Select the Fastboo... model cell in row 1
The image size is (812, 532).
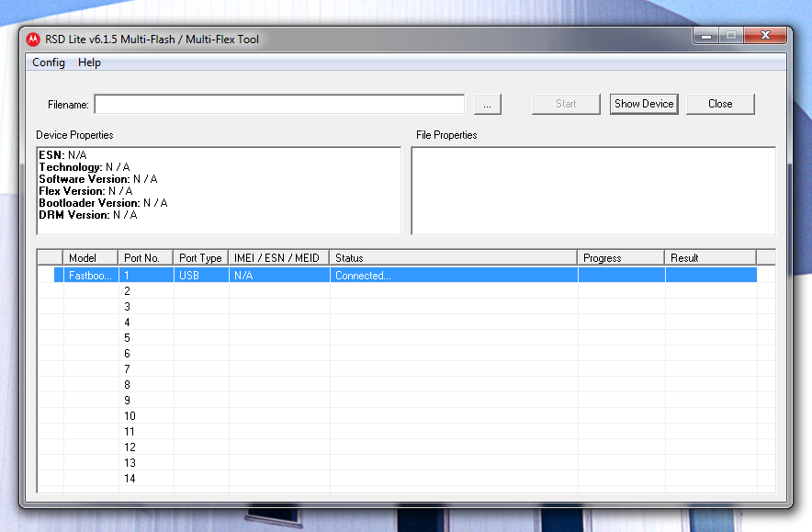[91, 275]
